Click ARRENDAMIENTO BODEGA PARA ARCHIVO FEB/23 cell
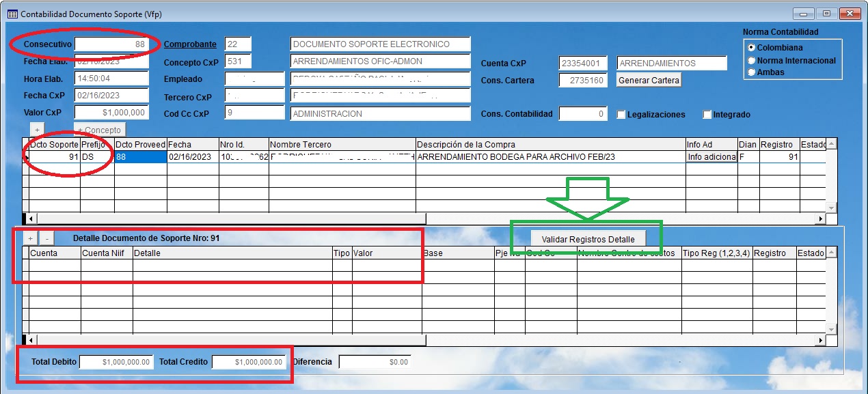868x394 pixels. (550, 157)
